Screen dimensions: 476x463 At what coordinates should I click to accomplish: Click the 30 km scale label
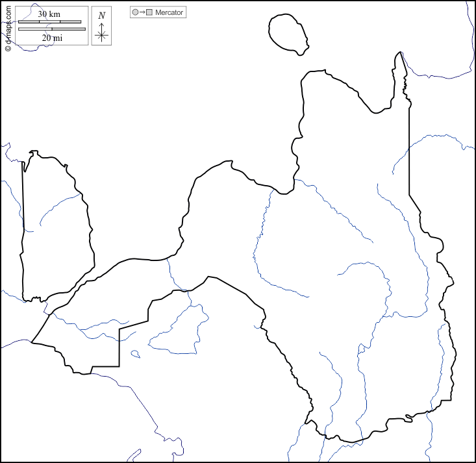[49, 14]
